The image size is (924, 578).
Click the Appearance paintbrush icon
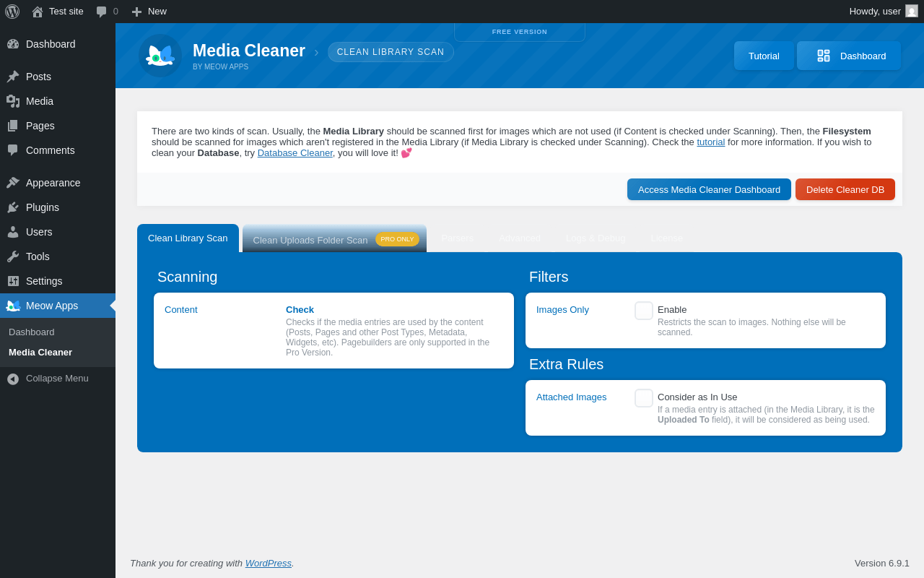click(x=13, y=183)
